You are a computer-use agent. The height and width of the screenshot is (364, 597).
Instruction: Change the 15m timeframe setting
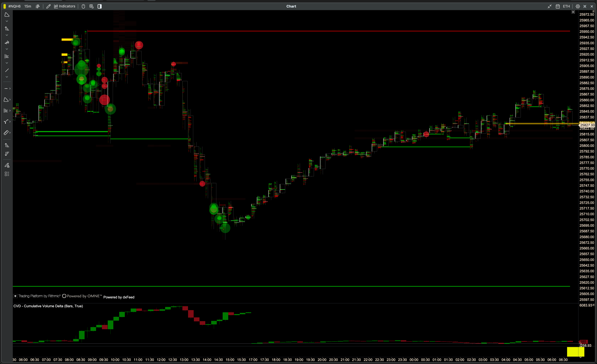coord(28,6)
